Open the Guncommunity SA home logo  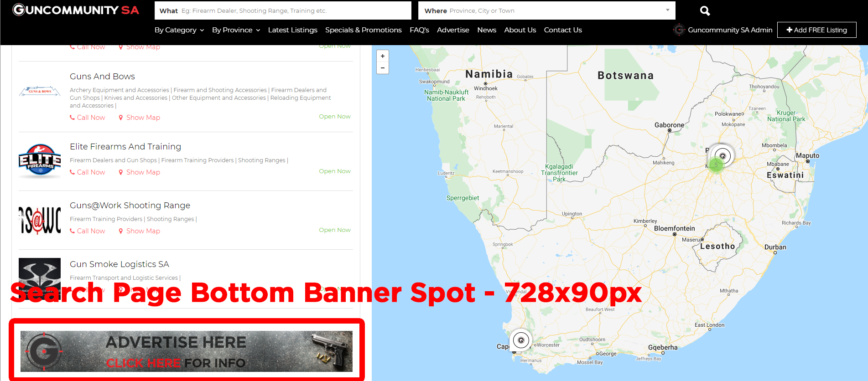click(x=76, y=10)
